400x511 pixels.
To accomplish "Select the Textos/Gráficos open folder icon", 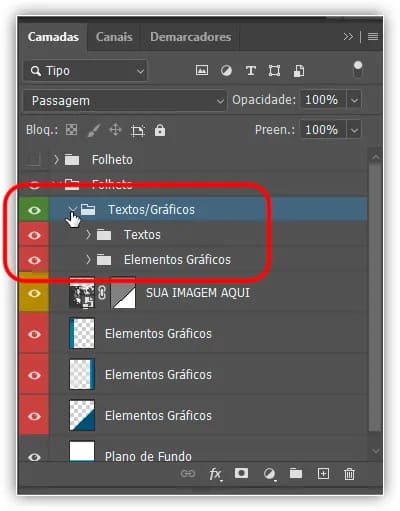I will coord(88,209).
